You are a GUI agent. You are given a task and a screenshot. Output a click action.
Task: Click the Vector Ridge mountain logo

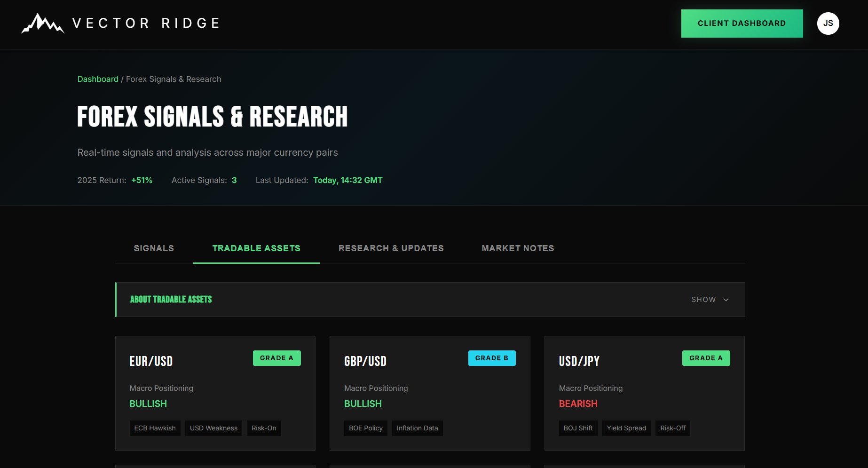click(42, 23)
